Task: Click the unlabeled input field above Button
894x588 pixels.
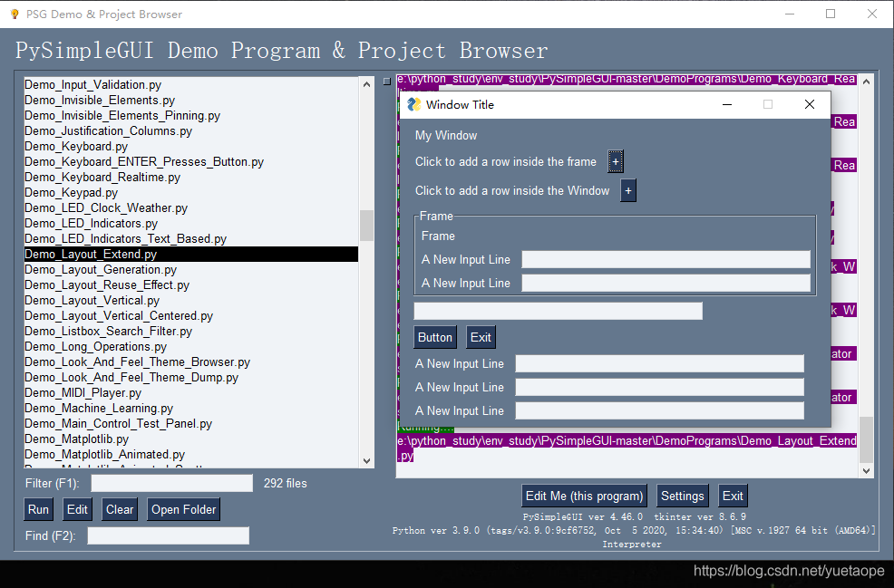Action: coord(559,311)
